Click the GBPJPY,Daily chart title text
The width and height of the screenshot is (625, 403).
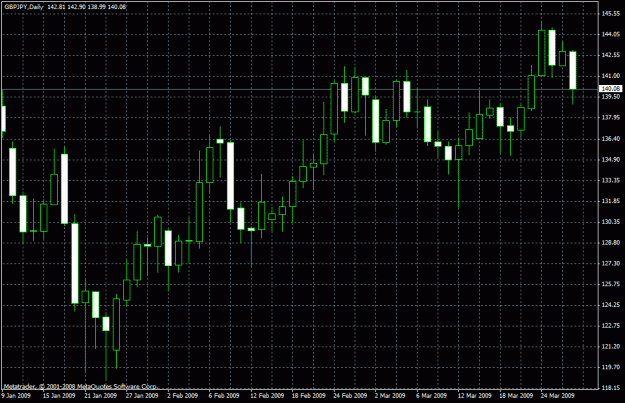click(24, 7)
